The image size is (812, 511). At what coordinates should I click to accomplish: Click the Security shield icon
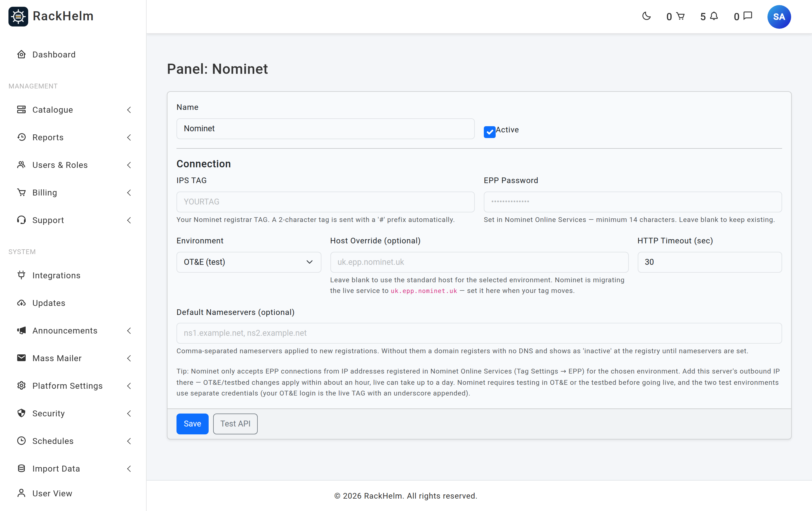(21, 413)
